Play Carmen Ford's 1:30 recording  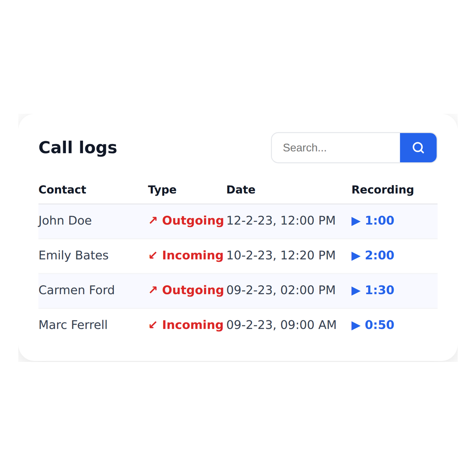[373, 290]
